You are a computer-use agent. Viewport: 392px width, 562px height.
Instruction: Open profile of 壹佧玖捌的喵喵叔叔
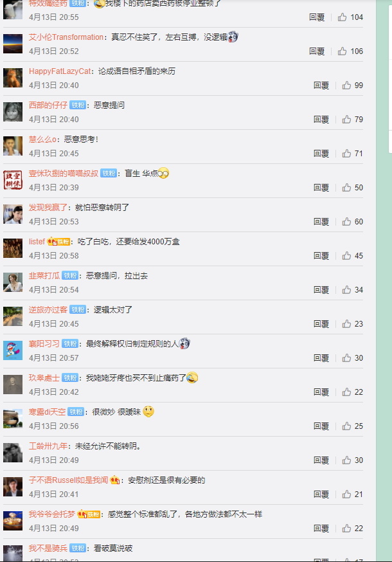pos(64,174)
